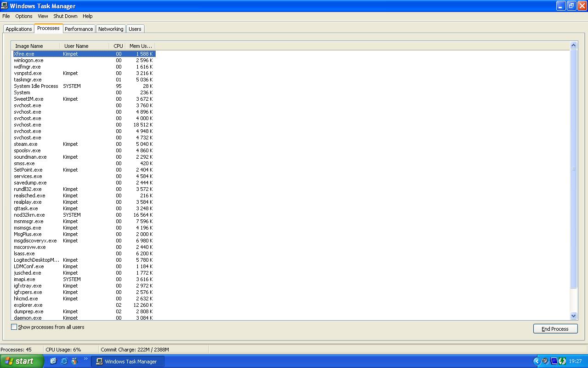The width and height of the screenshot is (588, 368).
Task: Click the 19:27 clock in the tray
Action: [575, 362]
